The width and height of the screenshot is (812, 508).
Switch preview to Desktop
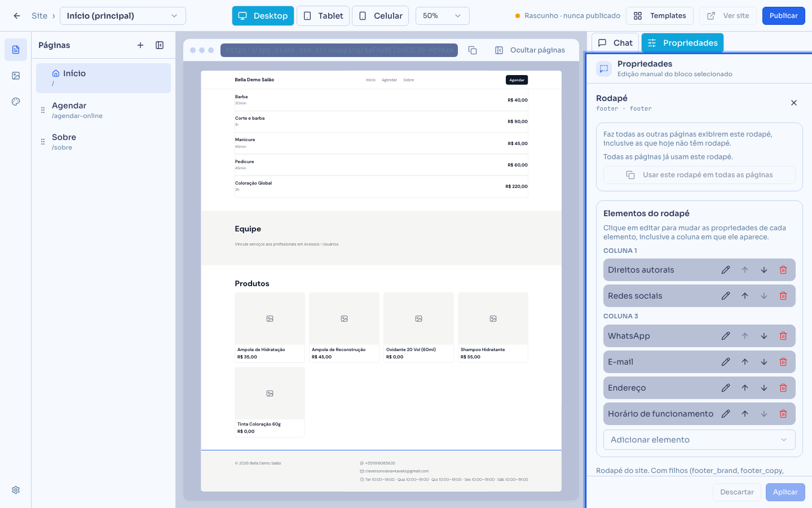coord(263,16)
